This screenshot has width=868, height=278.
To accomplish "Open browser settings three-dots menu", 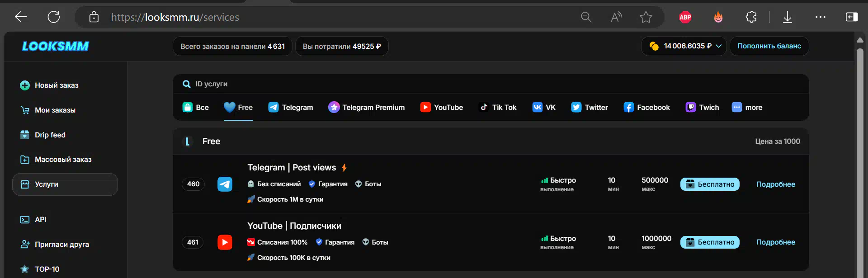I will pyautogui.click(x=821, y=17).
